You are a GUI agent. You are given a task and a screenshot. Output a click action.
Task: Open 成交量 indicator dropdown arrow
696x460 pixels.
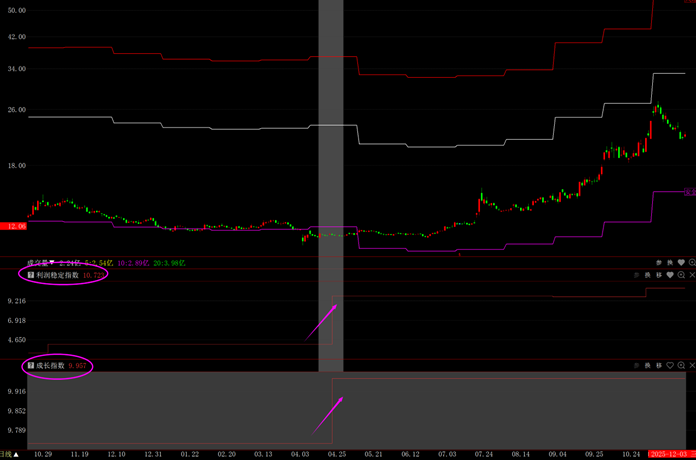[50, 262]
